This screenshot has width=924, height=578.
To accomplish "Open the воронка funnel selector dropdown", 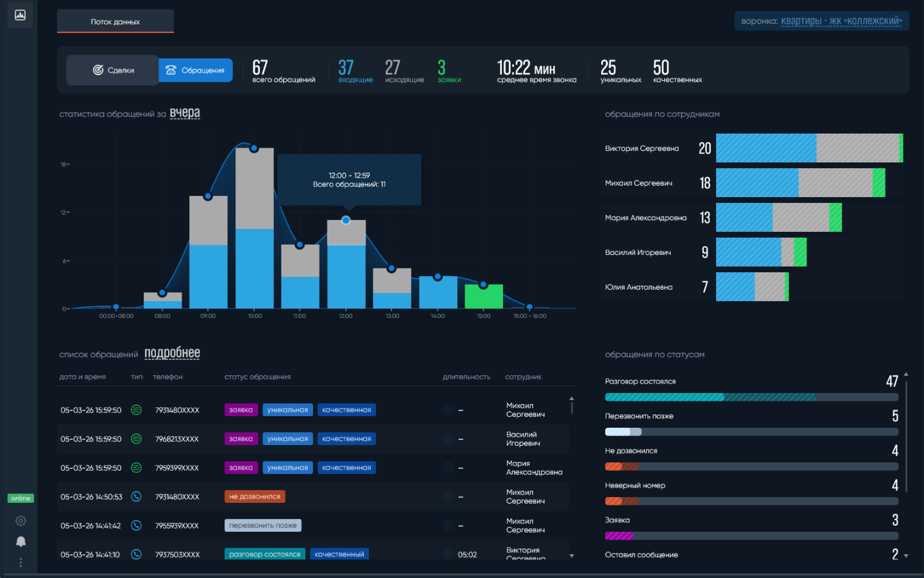I will [841, 21].
